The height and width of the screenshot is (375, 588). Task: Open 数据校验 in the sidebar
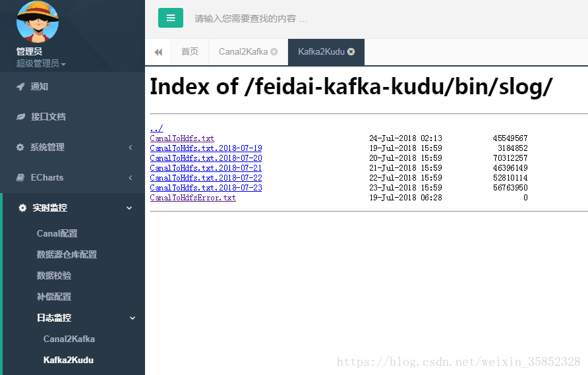click(x=54, y=275)
